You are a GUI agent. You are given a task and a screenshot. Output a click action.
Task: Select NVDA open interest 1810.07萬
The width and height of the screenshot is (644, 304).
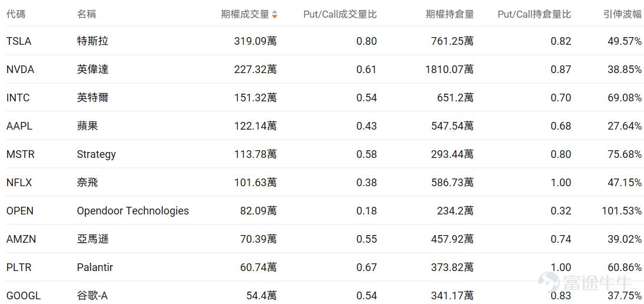click(450, 70)
